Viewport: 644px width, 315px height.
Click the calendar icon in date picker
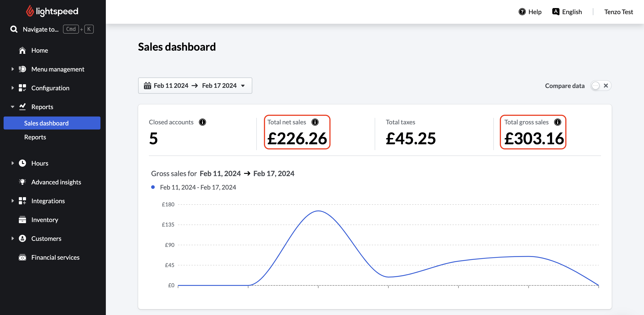147,86
